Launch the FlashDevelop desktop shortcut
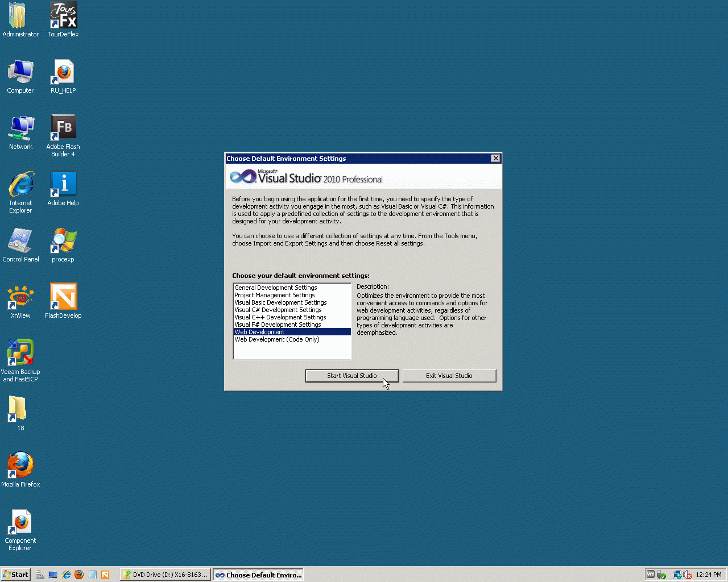 click(x=63, y=302)
